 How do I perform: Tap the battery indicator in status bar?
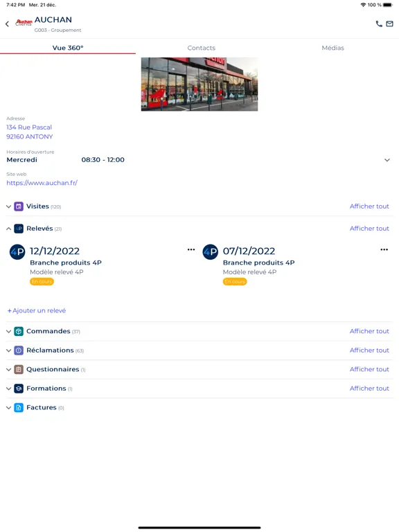pos(388,5)
